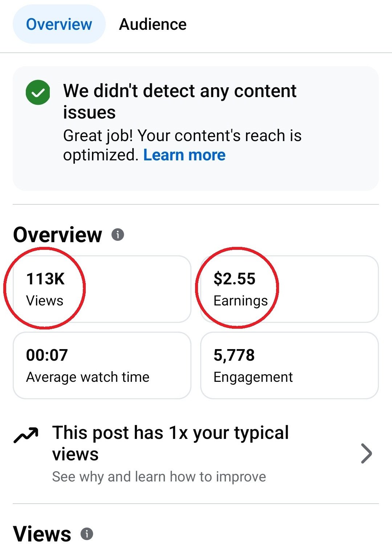The height and width of the screenshot is (556, 392).
Task: Select the Earnings metric card
Action: click(289, 289)
